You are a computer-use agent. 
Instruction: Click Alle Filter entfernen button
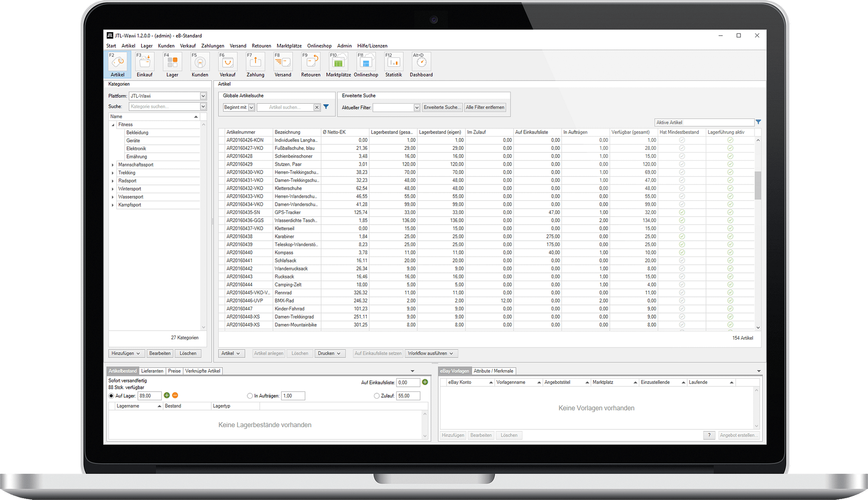485,107
